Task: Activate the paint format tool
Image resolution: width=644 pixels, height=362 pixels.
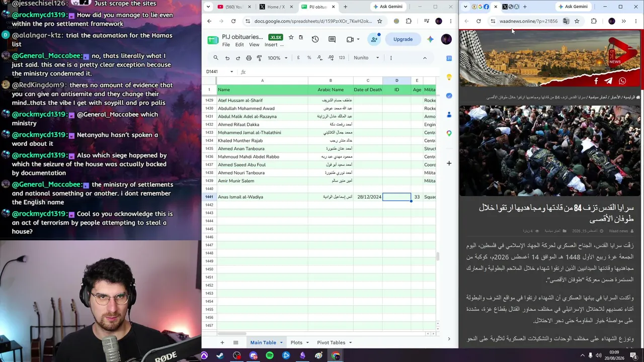Action: [x=259, y=58]
